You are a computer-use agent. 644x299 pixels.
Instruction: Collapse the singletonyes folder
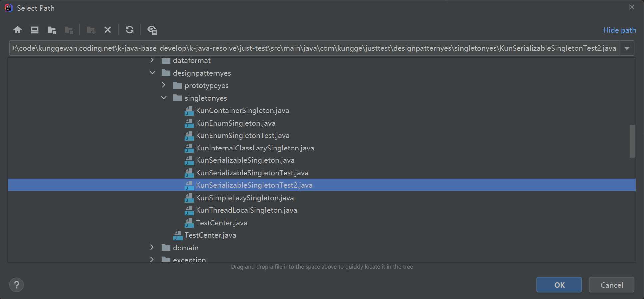pos(164,98)
